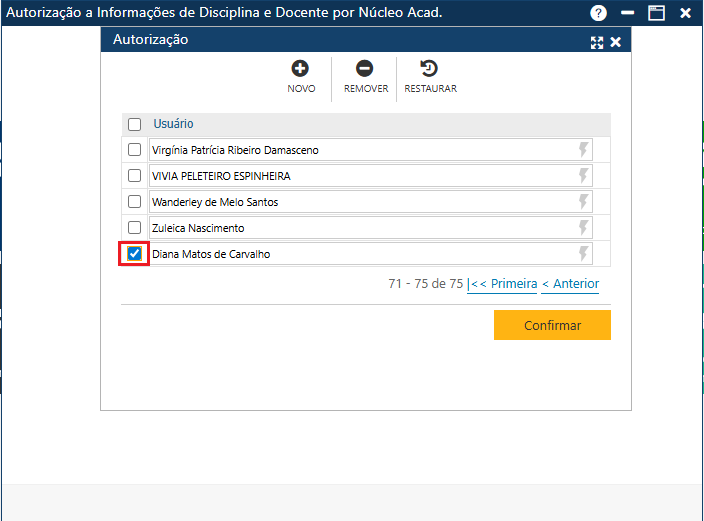
Task: Uncheck the Diana Matos de Carvalho checkbox
Action: pyautogui.click(x=134, y=254)
